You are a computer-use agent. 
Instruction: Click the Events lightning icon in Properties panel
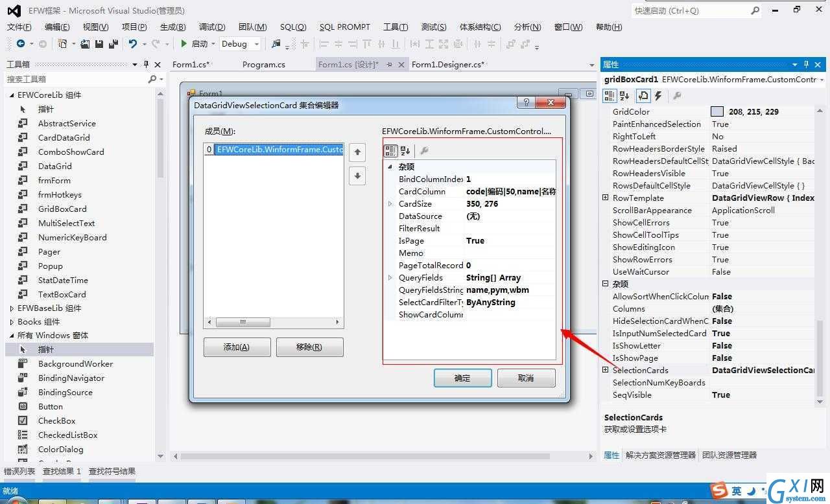[x=658, y=95]
